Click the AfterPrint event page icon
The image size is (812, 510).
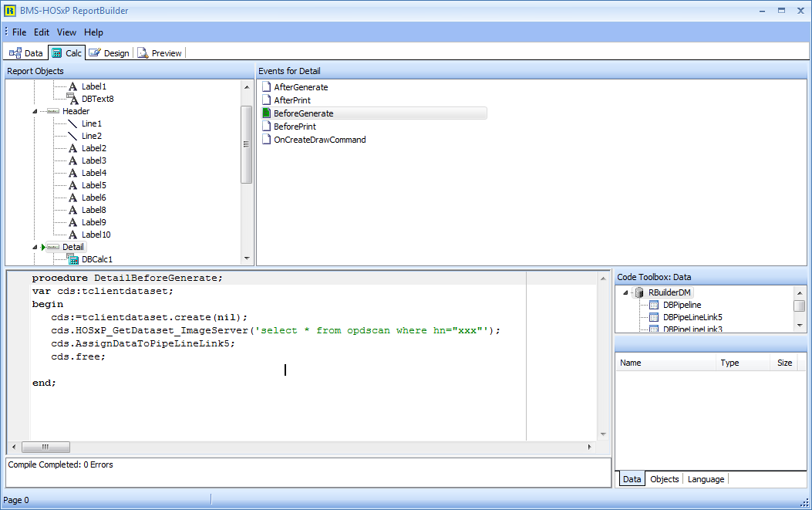267,100
